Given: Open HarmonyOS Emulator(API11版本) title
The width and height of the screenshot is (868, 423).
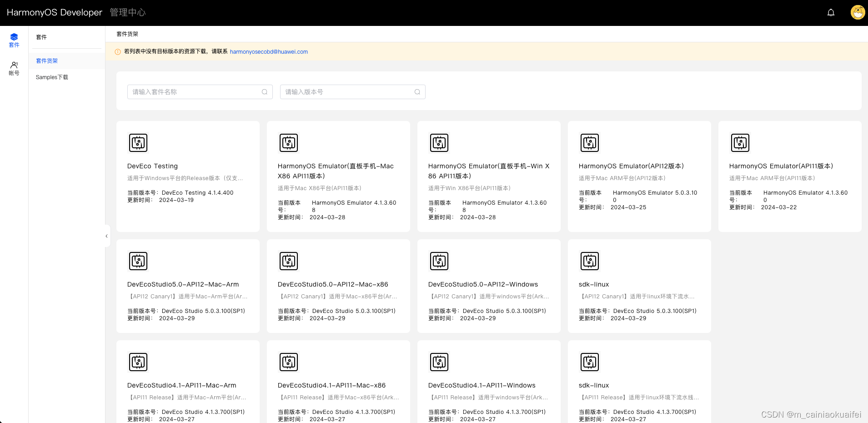Looking at the screenshot, I should click(x=781, y=166).
